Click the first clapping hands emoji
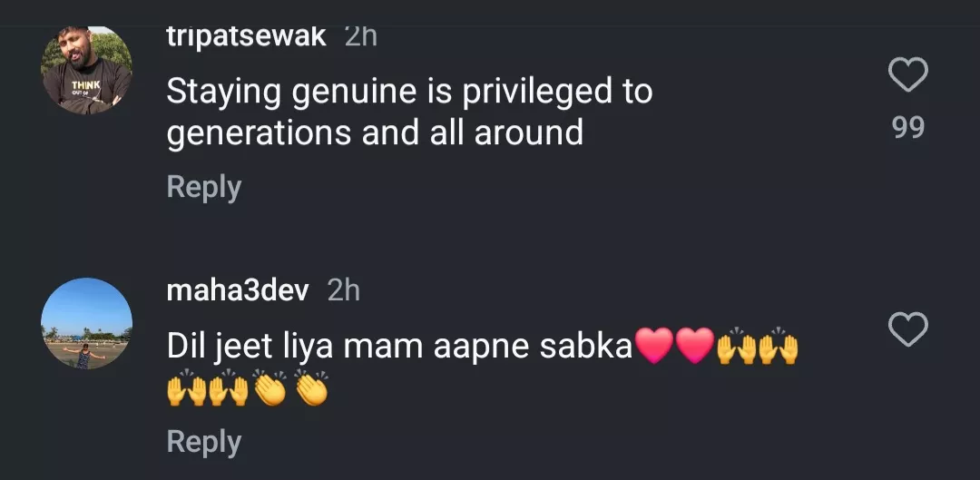The height and width of the screenshot is (480, 980). [269, 388]
